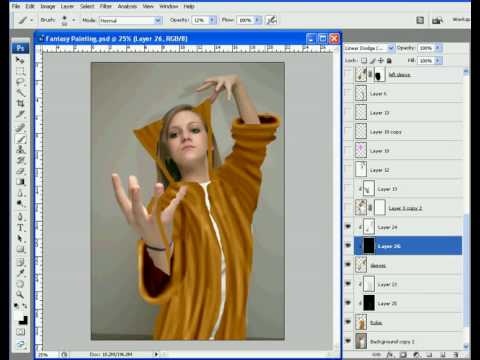Open brush Mode dropdown in options bar
This screenshot has width=480, height=360.
pos(157,21)
